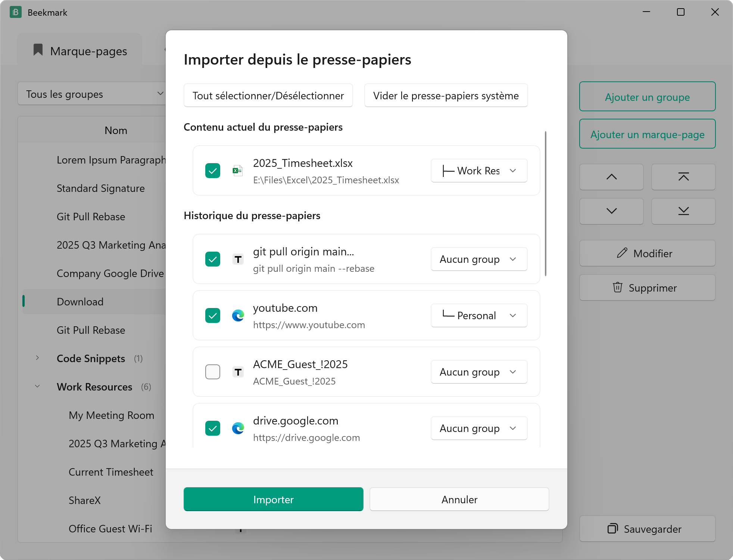Open the Work Res group dropdown for Timesheet

(479, 171)
